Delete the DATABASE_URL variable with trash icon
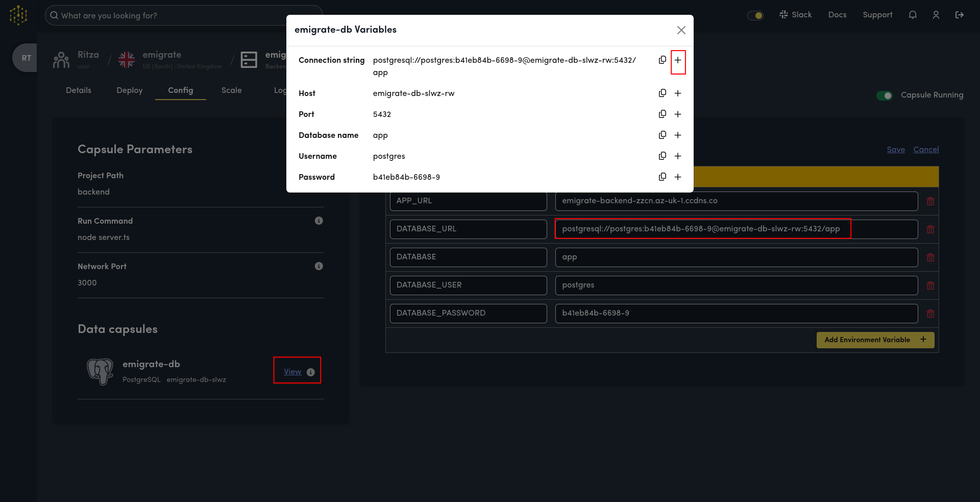Image resolution: width=980 pixels, height=502 pixels. 930,229
